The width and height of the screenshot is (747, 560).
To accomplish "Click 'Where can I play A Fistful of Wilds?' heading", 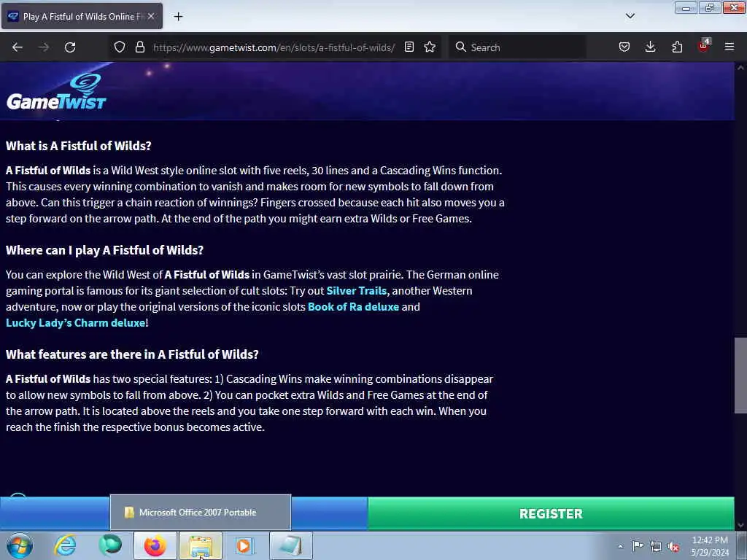I will click(104, 250).
